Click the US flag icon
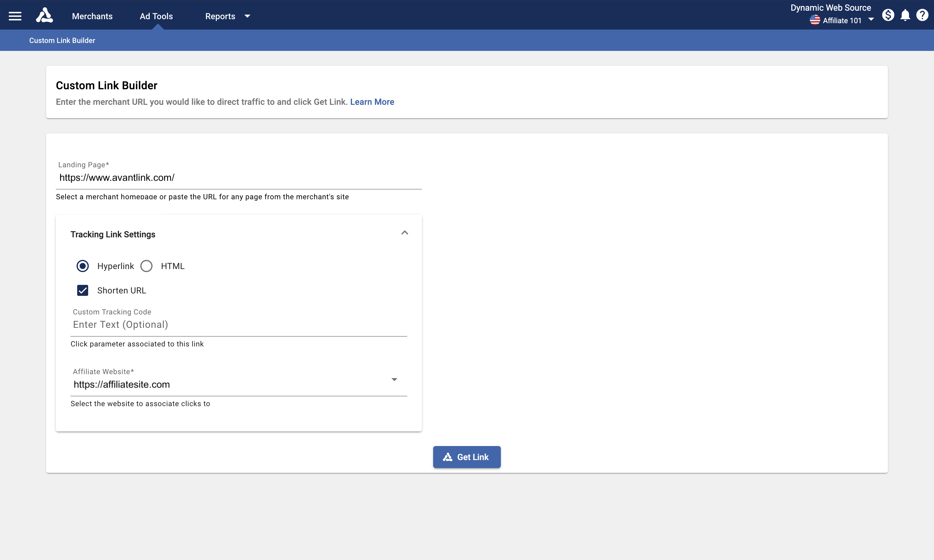Screen dimensions: 934x560 (x=815, y=20)
